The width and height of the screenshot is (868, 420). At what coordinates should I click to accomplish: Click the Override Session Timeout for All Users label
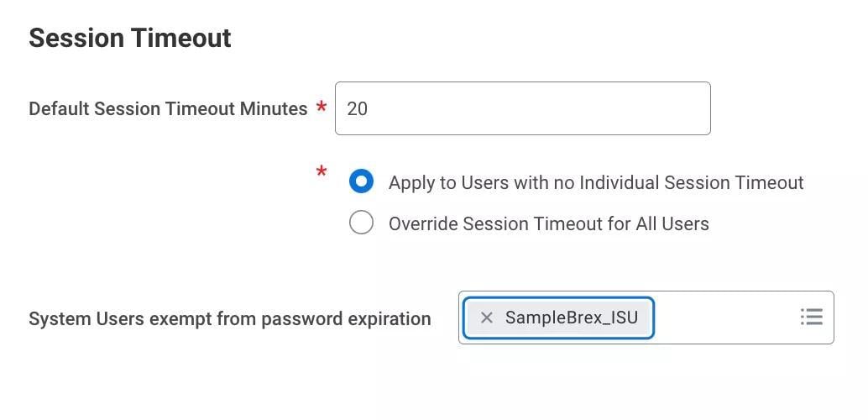point(548,223)
